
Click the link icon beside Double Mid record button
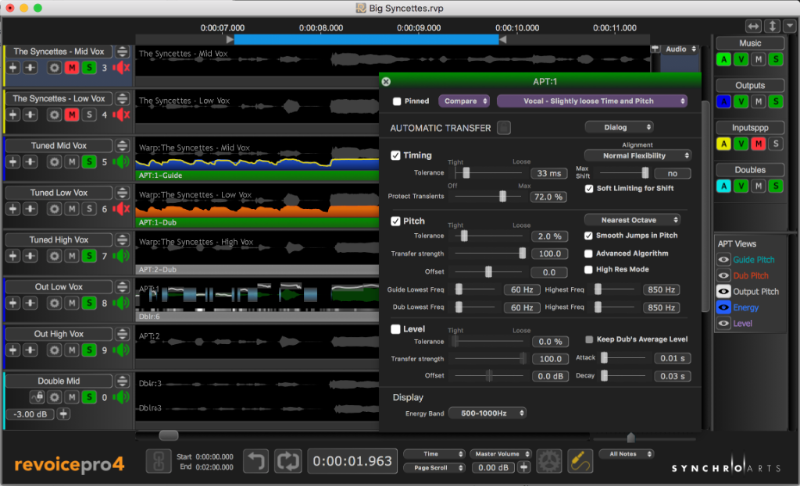coord(37,397)
